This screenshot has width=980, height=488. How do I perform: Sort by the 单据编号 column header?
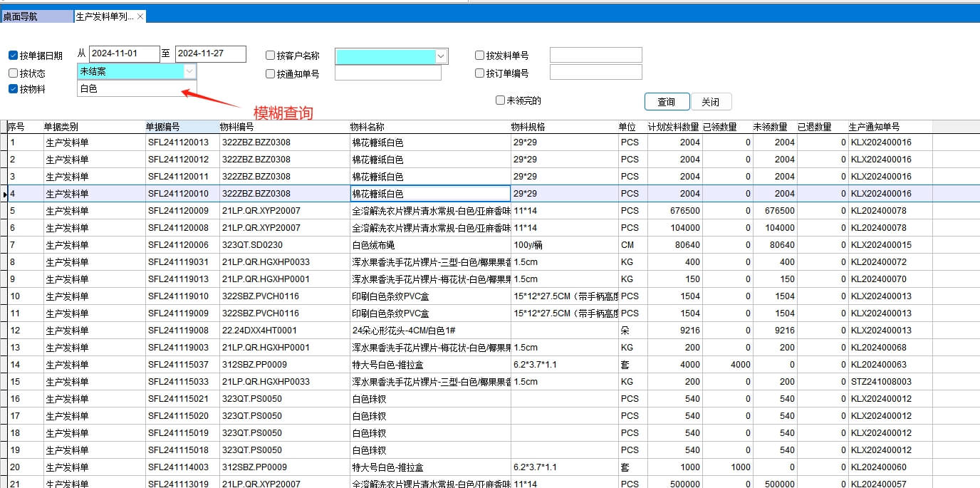182,127
